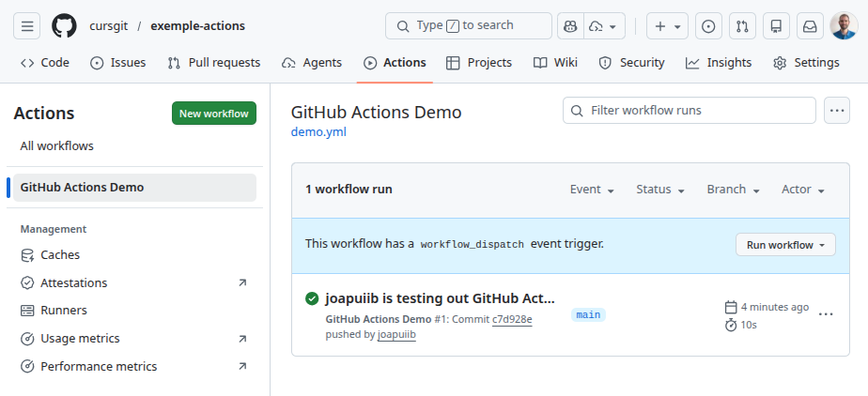Open the workflow options ellipsis menu

click(x=836, y=111)
